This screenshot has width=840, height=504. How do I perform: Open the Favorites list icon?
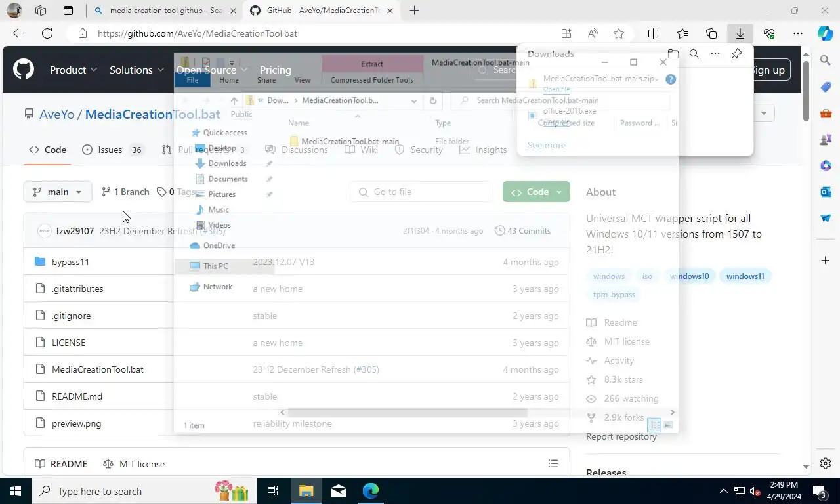pos(682,33)
